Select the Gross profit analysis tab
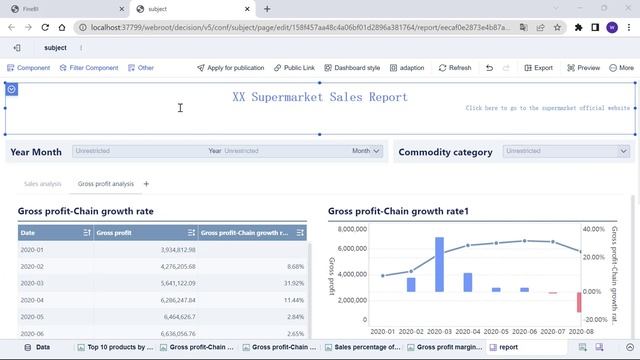The width and height of the screenshot is (640, 360). (x=106, y=184)
